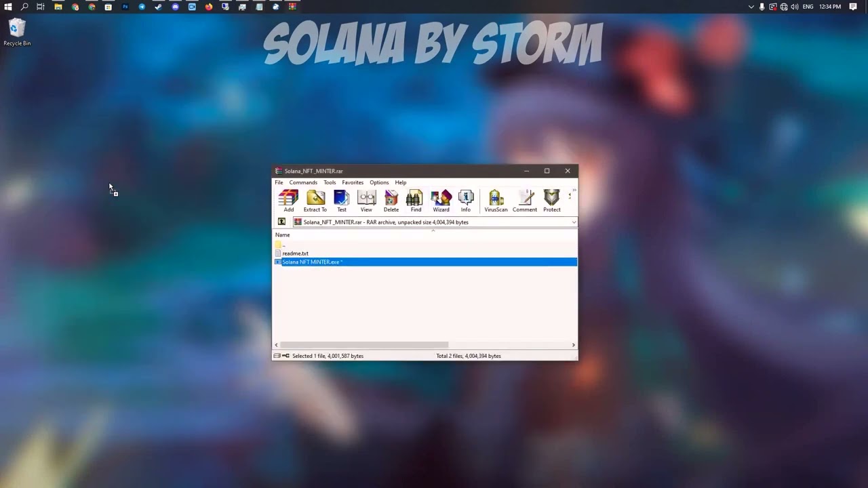868x488 pixels.
Task: Open Discord from the taskbar
Action: [x=175, y=7]
